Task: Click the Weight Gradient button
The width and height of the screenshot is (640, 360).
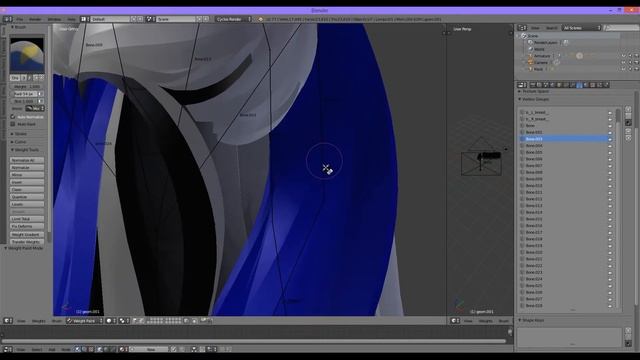Action: [27, 235]
